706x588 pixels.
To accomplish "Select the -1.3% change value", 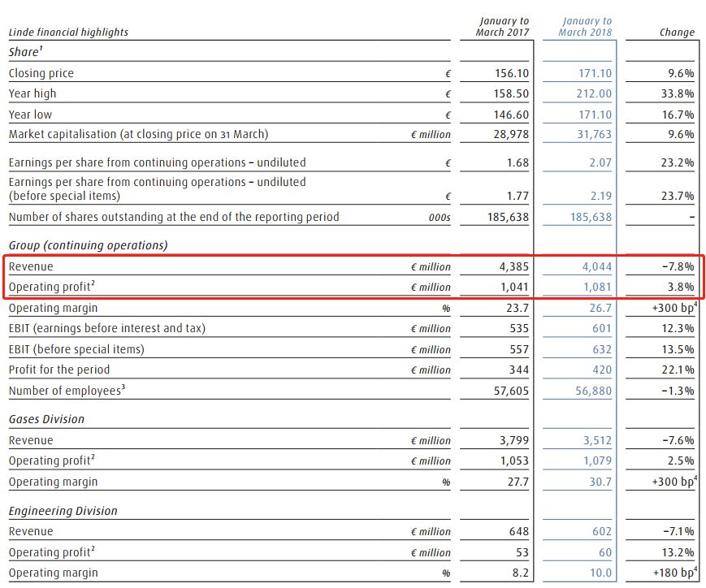I will 678,391.
